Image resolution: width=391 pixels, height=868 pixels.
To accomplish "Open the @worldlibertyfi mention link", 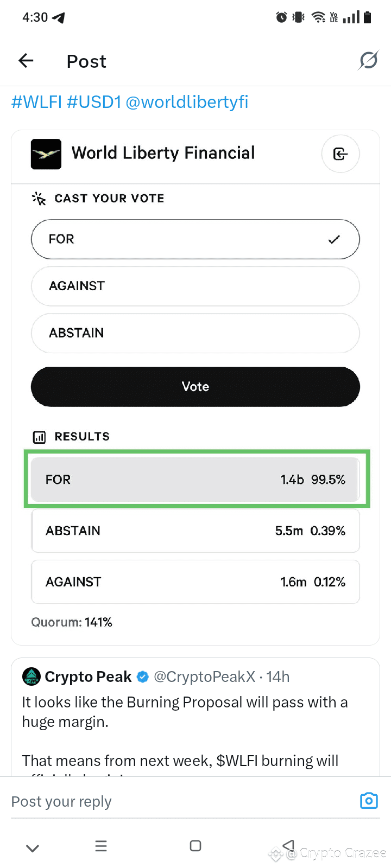I will click(x=187, y=101).
